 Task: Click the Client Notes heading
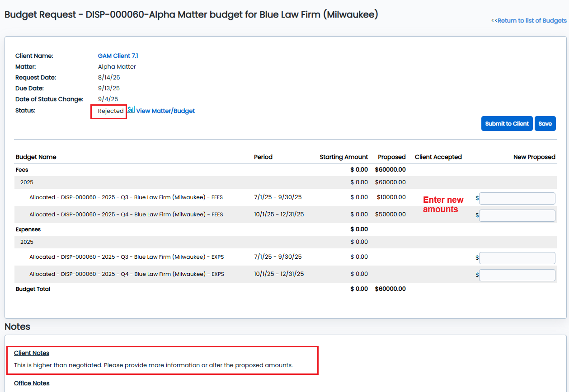(x=32, y=353)
